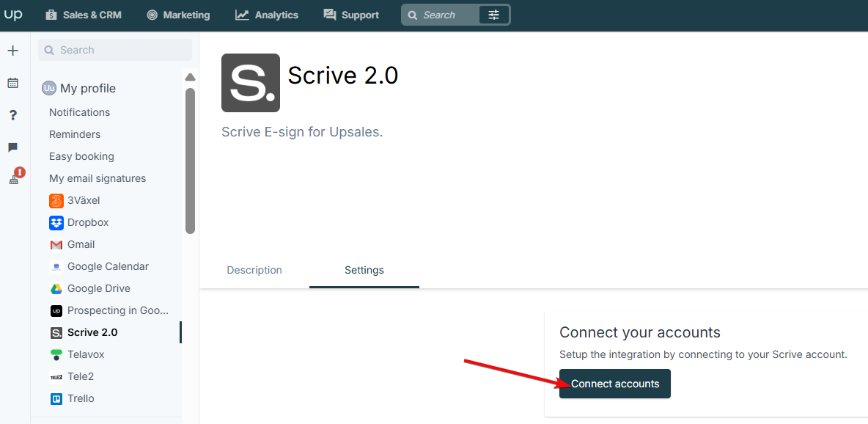This screenshot has height=424, width=868.
Task: Click the Telavox icon
Action: pyautogui.click(x=56, y=355)
